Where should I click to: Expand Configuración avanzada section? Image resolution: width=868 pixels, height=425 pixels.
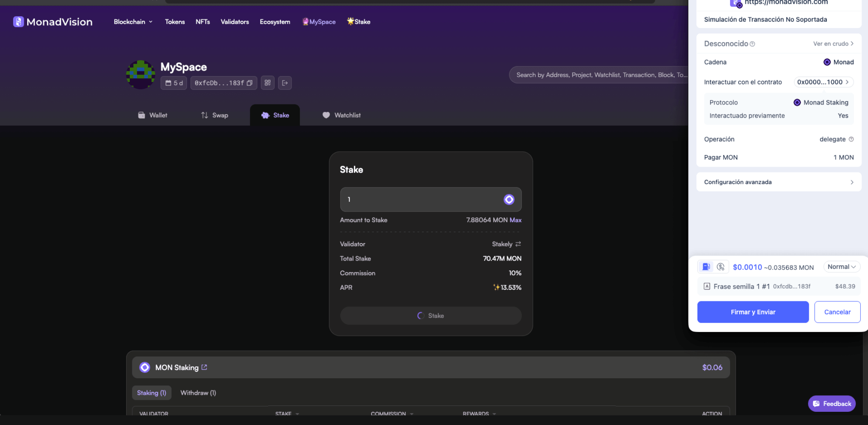[x=779, y=182]
